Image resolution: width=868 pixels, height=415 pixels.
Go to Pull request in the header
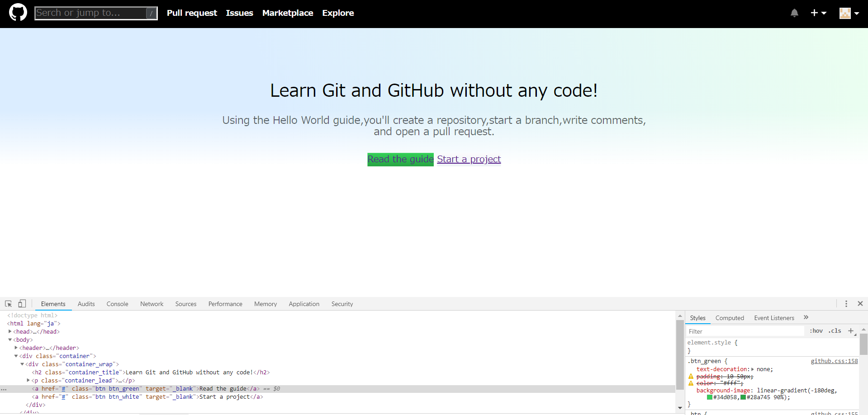click(x=192, y=13)
